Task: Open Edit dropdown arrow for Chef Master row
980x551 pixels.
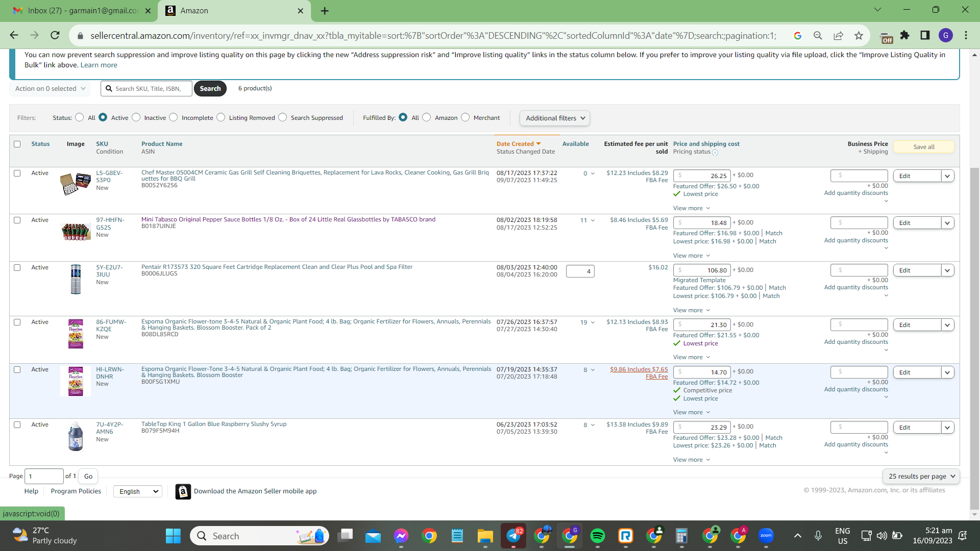Action: coord(948,176)
